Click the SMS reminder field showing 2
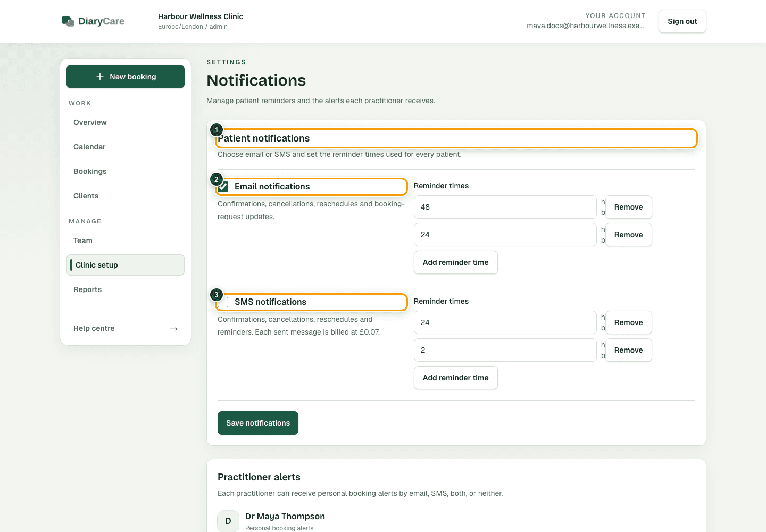766x532 pixels. tap(505, 350)
